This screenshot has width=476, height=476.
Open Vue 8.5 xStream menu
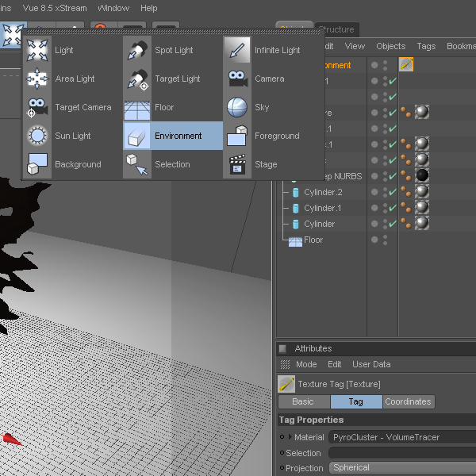tap(55, 8)
